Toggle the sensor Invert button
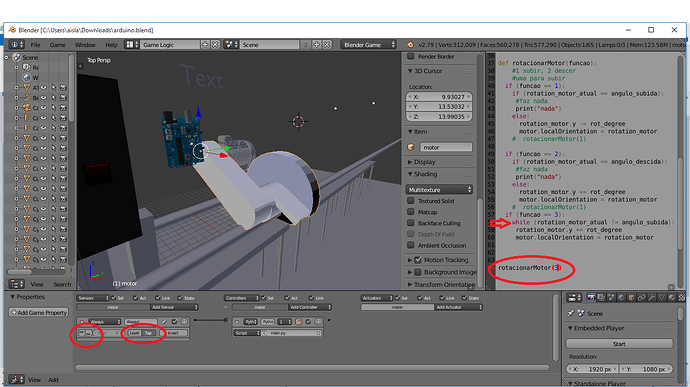 click(x=173, y=333)
